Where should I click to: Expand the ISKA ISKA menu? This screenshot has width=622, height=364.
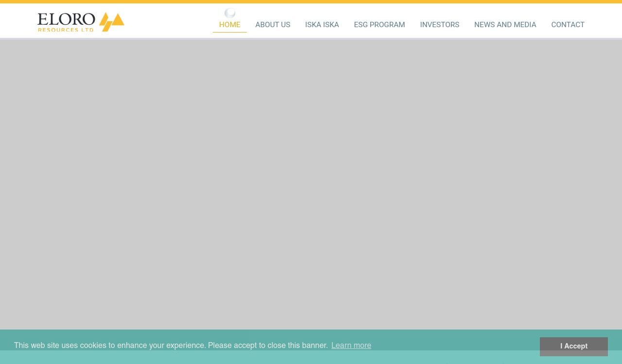[x=322, y=25]
